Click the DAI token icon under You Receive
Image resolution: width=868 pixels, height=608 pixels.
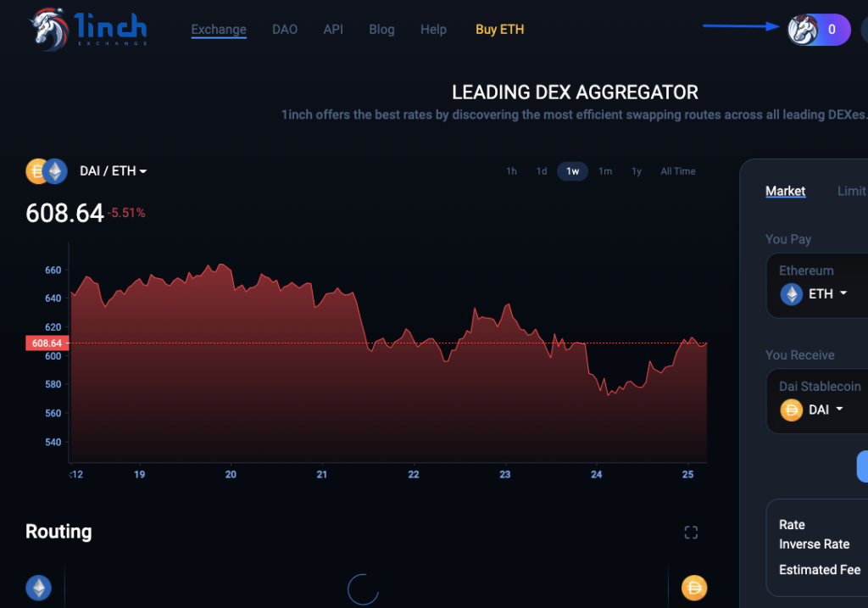click(792, 410)
